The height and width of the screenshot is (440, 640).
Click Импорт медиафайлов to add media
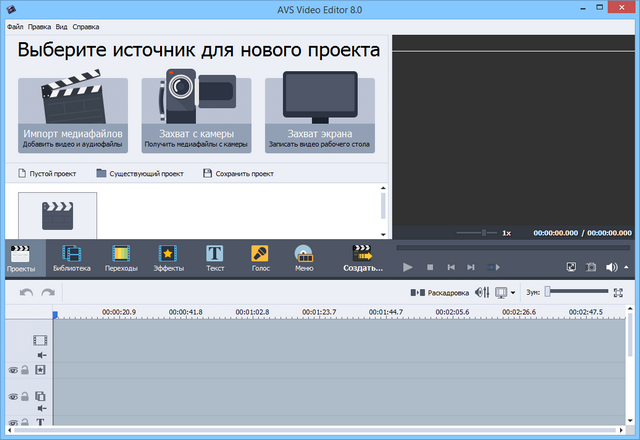73,115
